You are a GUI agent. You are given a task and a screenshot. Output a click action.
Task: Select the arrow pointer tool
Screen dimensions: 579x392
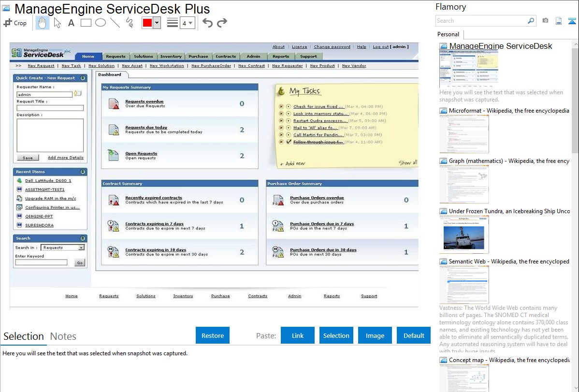pos(57,23)
